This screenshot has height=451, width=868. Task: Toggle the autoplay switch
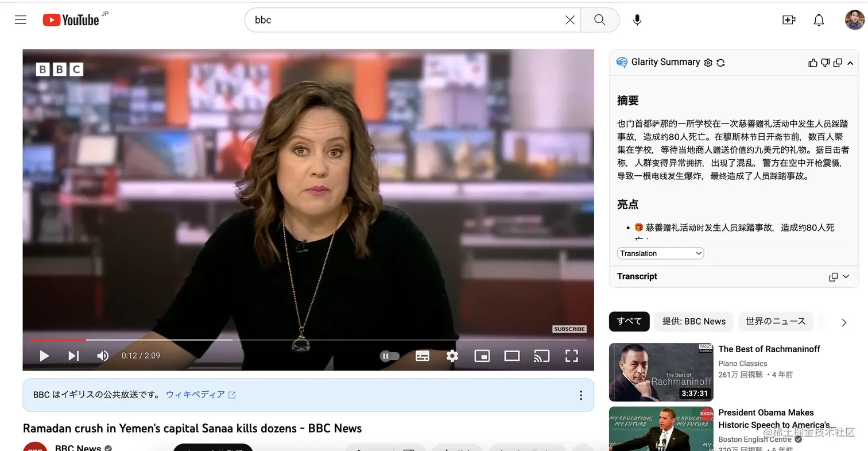pos(390,356)
